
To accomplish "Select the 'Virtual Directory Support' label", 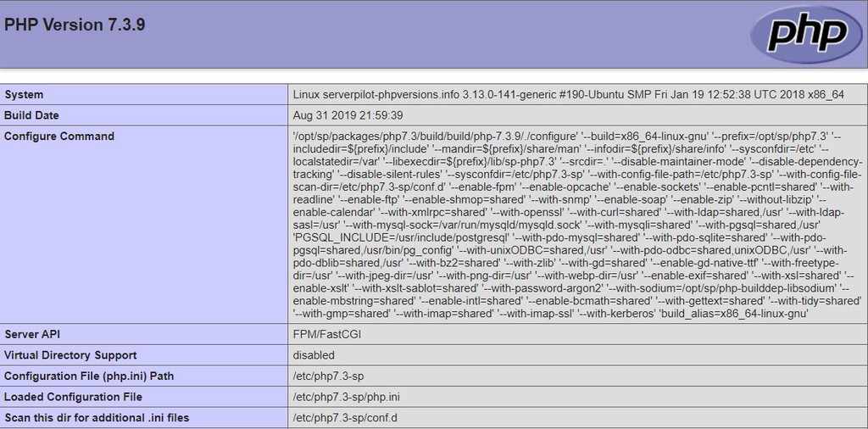I will pyautogui.click(x=70, y=355).
